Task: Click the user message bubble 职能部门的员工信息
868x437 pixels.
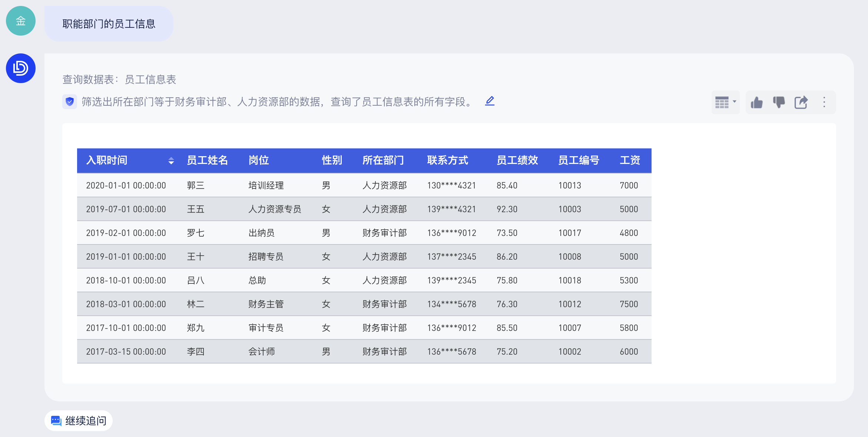Action: click(x=109, y=24)
